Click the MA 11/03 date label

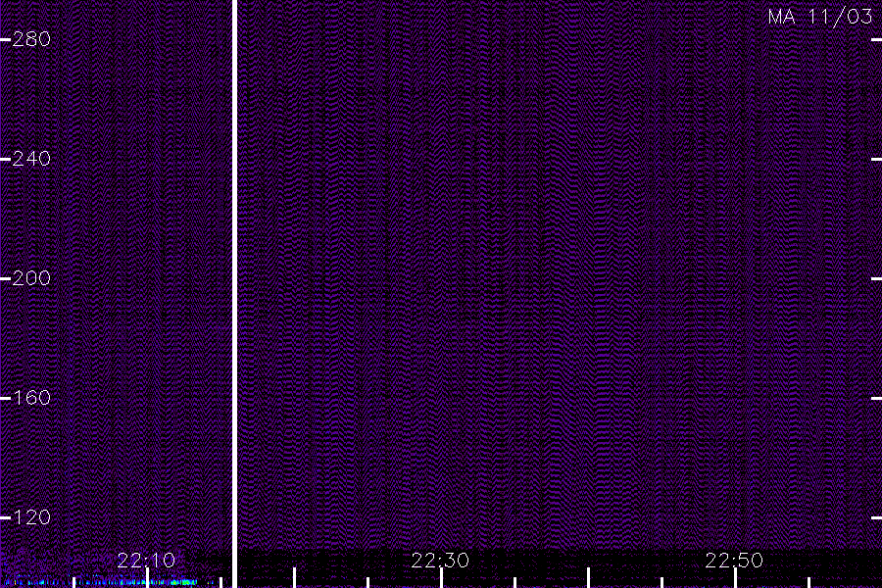click(820, 17)
